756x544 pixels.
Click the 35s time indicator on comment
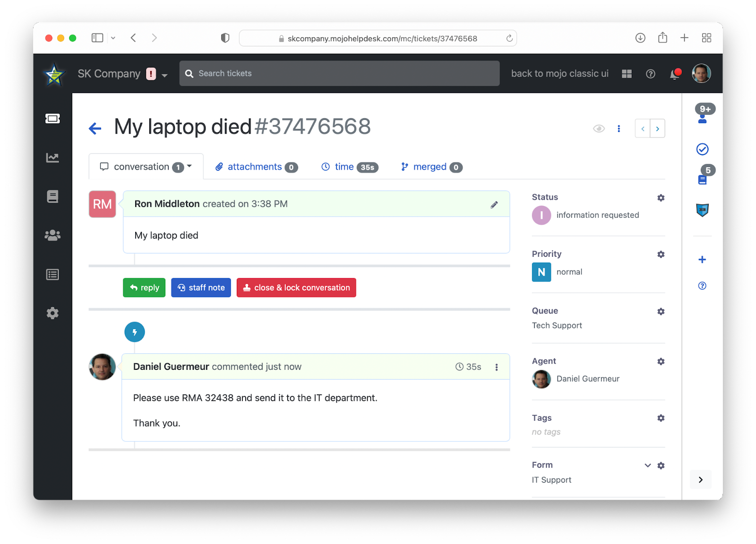pos(468,367)
